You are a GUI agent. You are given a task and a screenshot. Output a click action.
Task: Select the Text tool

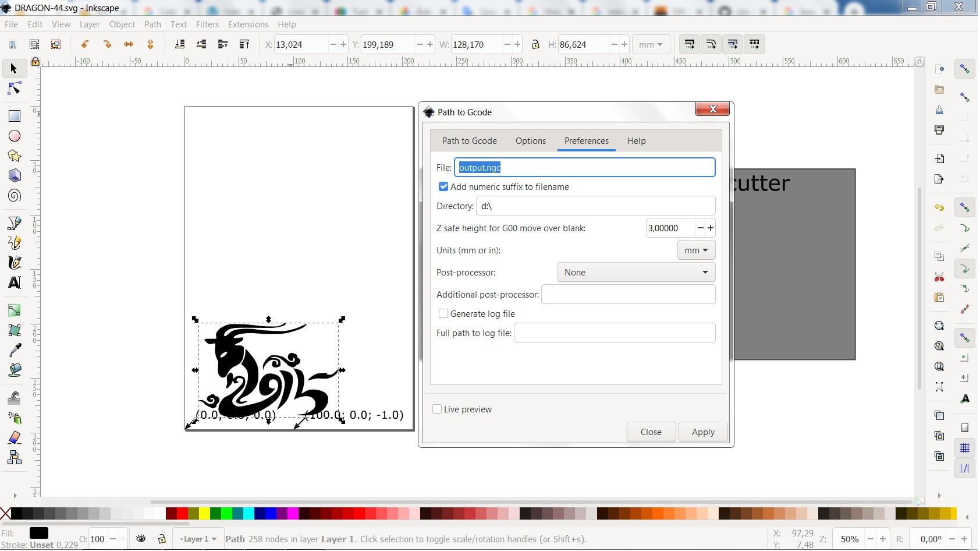coord(15,282)
